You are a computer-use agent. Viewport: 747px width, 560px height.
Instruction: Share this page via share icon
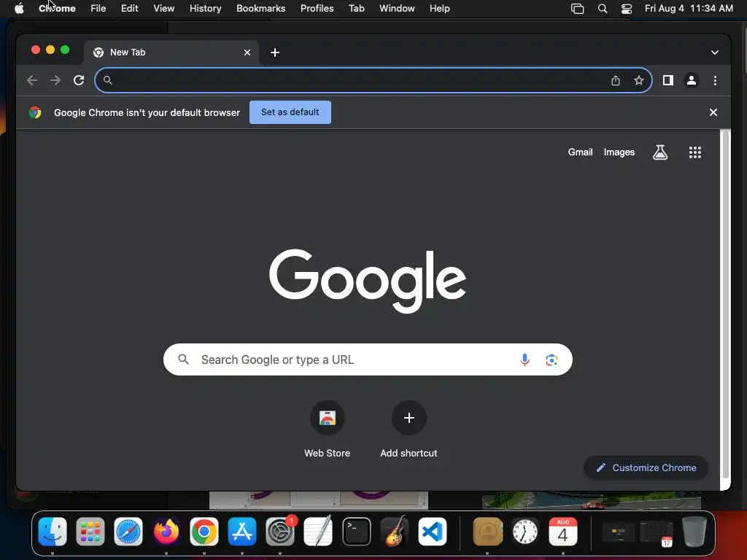(x=616, y=80)
